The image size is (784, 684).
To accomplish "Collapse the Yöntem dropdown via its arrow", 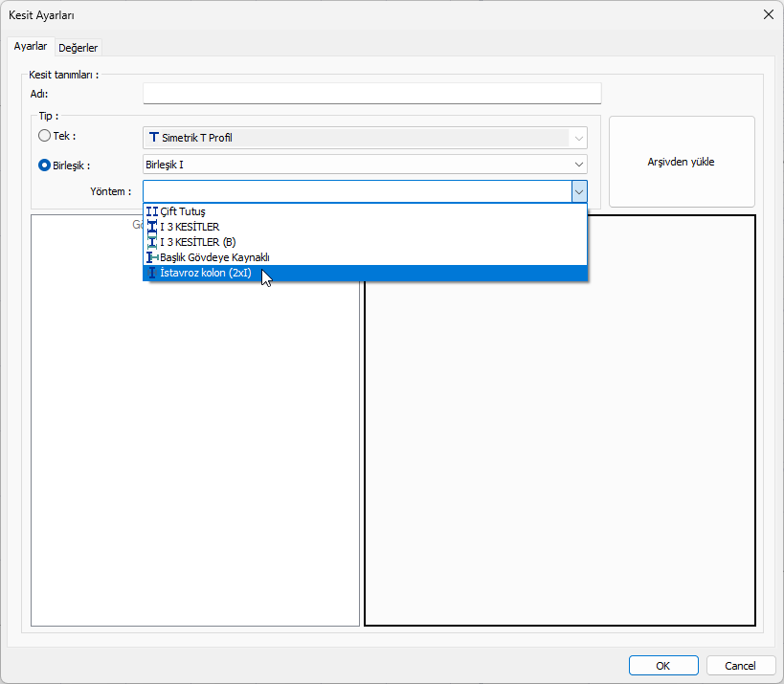I will tap(578, 191).
